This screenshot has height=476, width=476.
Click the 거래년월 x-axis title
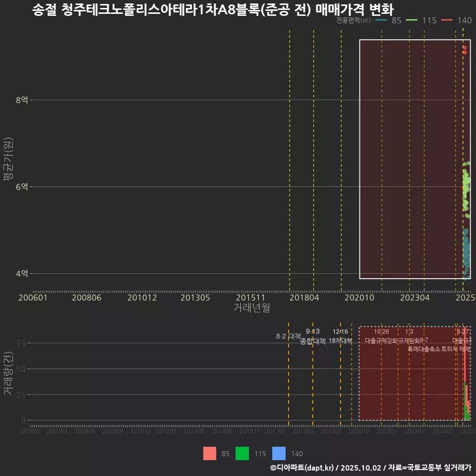pyautogui.click(x=251, y=308)
